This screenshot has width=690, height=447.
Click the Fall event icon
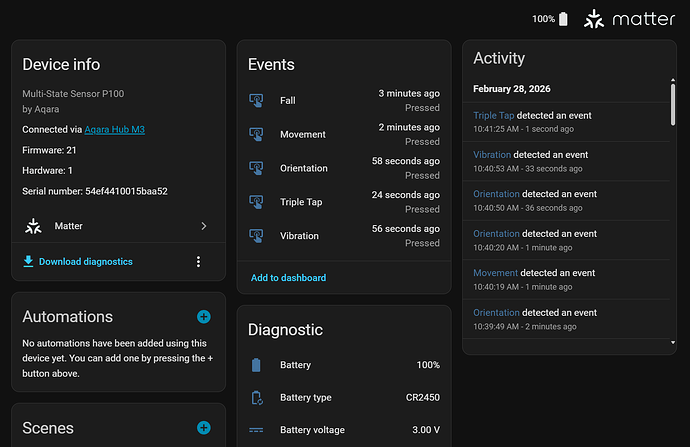[257, 100]
